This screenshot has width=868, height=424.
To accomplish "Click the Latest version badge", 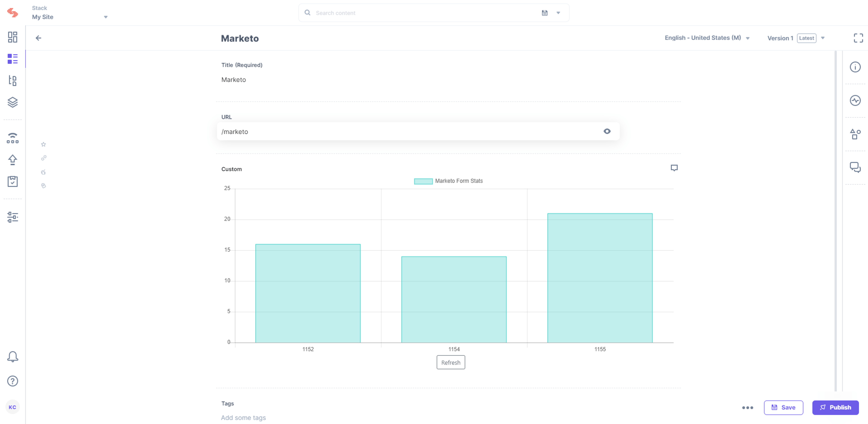I will (x=806, y=38).
